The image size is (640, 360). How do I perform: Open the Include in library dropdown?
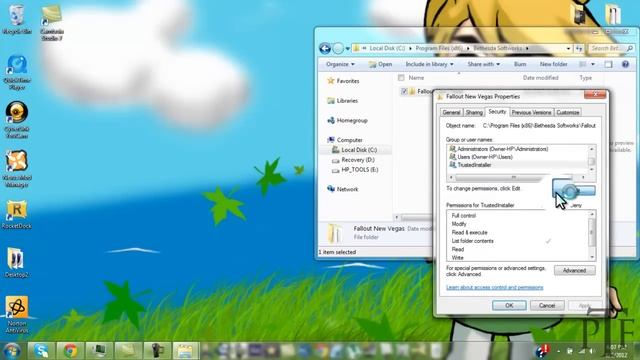[429, 64]
